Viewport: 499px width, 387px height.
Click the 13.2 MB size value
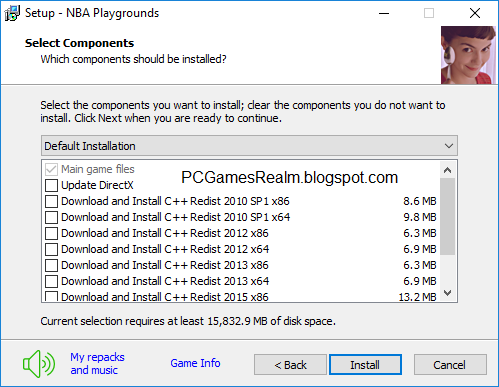click(417, 297)
